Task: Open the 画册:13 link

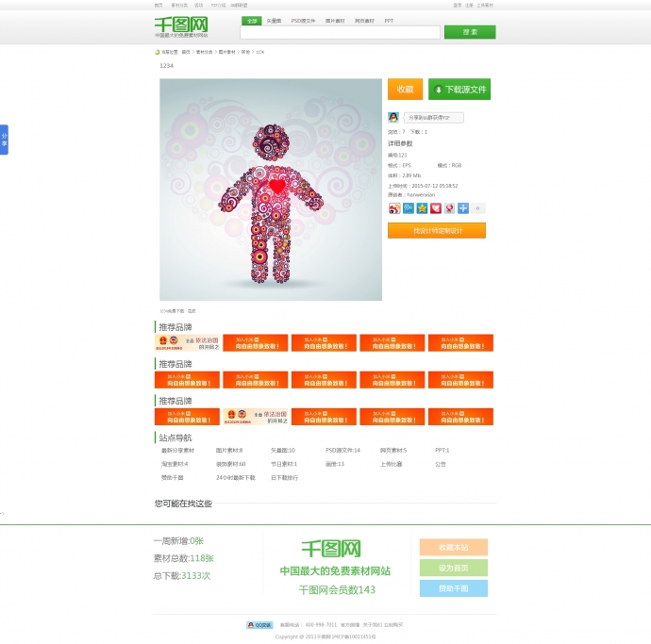Action: tap(335, 464)
